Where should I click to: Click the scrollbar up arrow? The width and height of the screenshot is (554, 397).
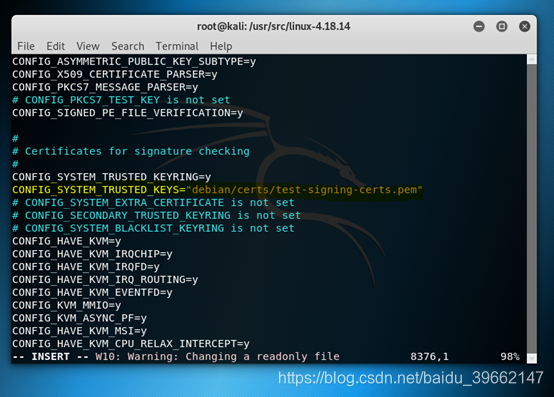[x=532, y=59]
